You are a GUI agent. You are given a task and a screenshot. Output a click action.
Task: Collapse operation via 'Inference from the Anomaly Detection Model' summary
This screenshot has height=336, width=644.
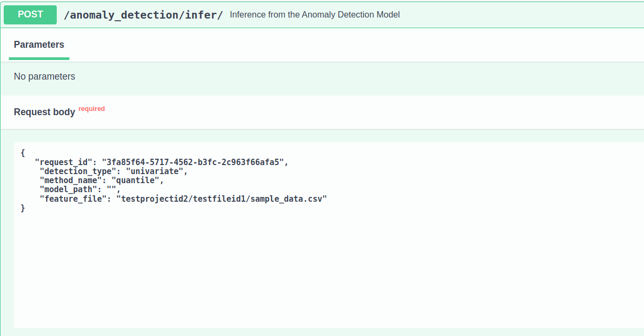(315, 15)
